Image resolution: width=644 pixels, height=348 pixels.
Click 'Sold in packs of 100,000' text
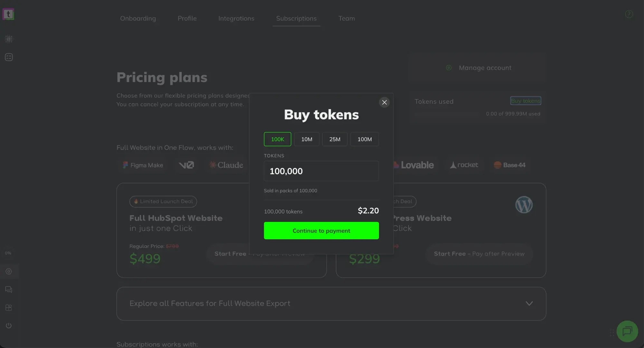click(290, 191)
